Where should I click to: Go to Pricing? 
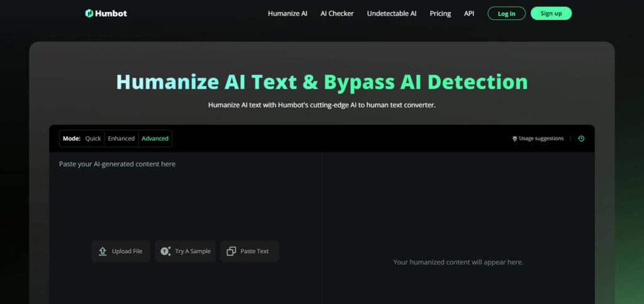(x=440, y=14)
